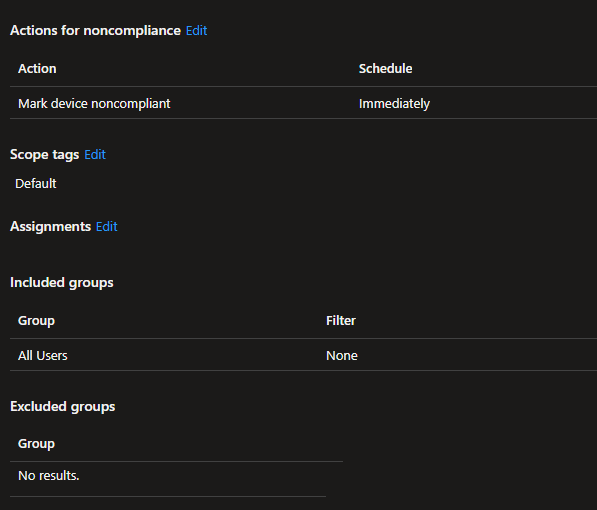Image resolution: width=597 pixels, height=510 pixels.
Task: Edit the Scope tags section
Action: coord(95,155)
